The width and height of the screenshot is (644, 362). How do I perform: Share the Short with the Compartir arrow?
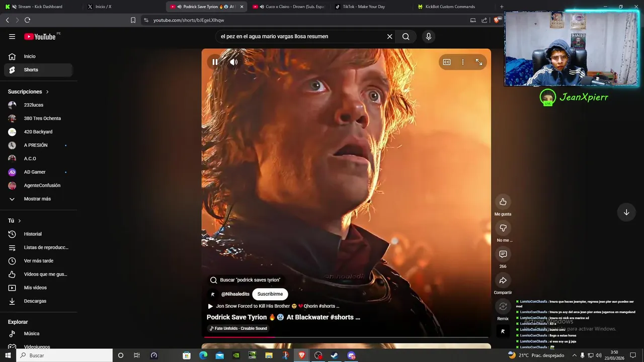coord(503,280)
